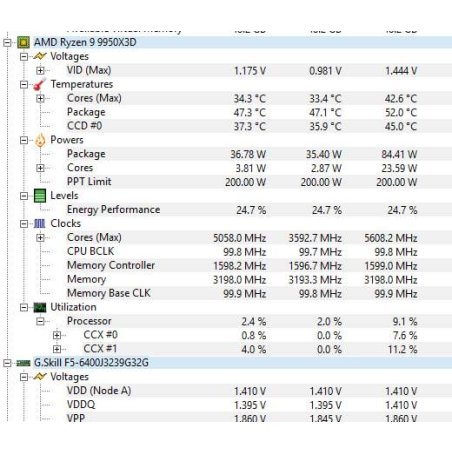Image resolution: width=452 pixels, height=452 pixels.
Task: Click the 5058.0 MHz cores clock value
Action: coord(239,238)
